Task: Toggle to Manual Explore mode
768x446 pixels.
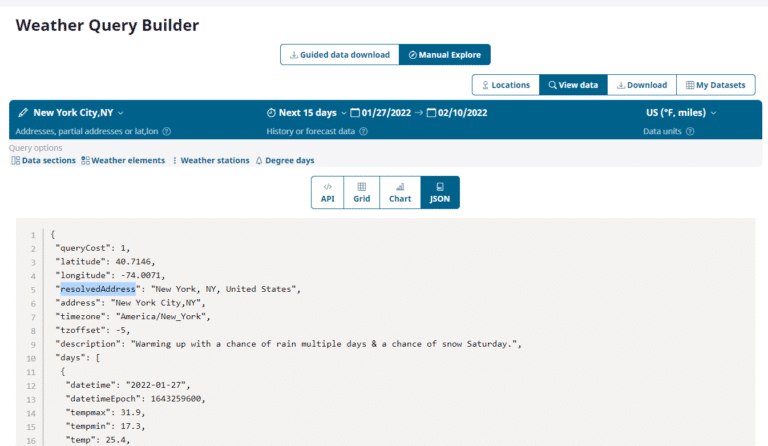Action: (445, 55)
